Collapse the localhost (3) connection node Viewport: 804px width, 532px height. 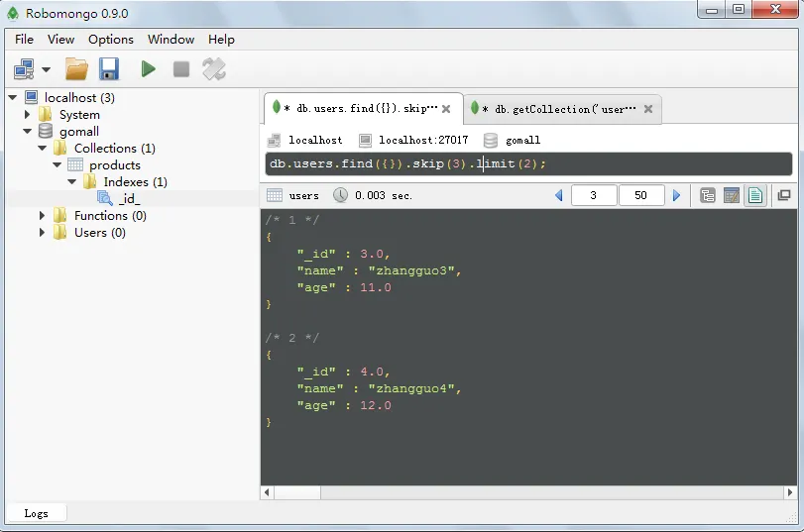[13, 97]
